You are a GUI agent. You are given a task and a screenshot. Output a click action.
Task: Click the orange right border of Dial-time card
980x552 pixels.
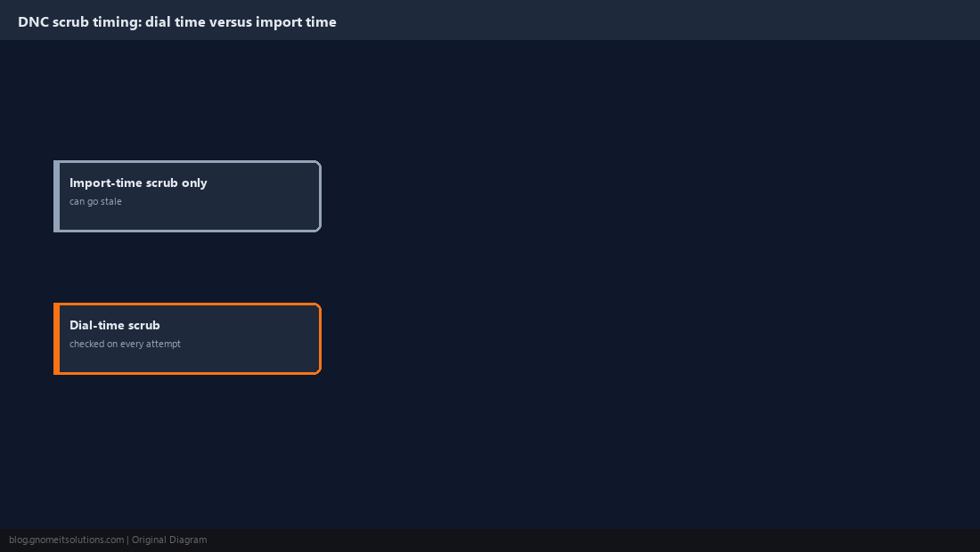320,338
